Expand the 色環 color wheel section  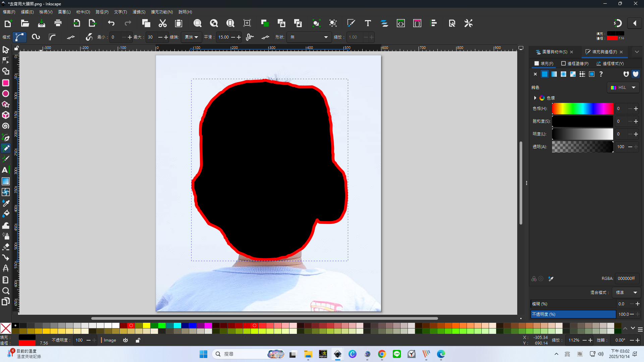[535, 98]
